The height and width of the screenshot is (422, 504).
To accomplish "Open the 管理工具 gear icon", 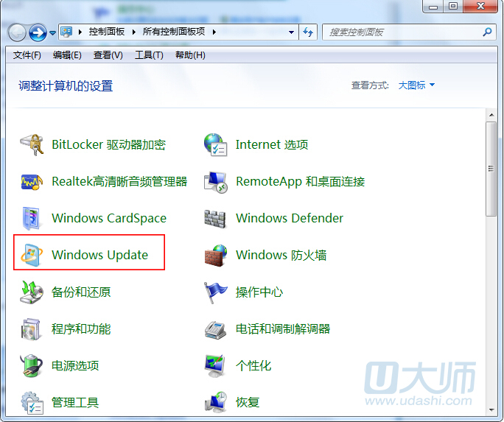I will [32, 402].
